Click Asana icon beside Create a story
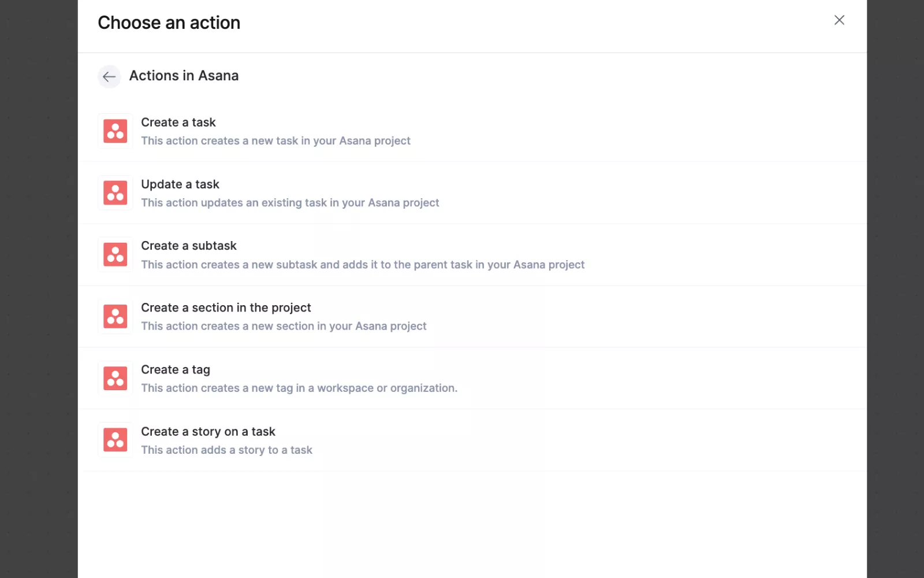Screen dimensions: 924x578 coord(115,440)
